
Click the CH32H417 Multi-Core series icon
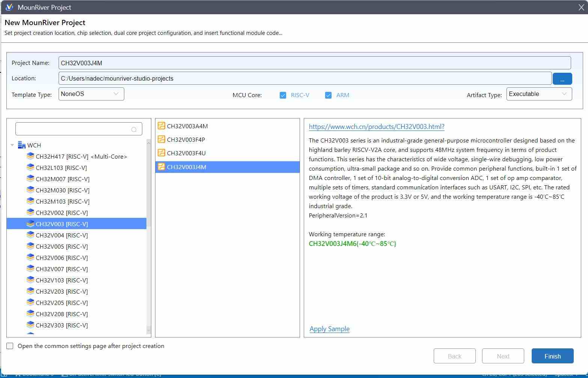30,156
